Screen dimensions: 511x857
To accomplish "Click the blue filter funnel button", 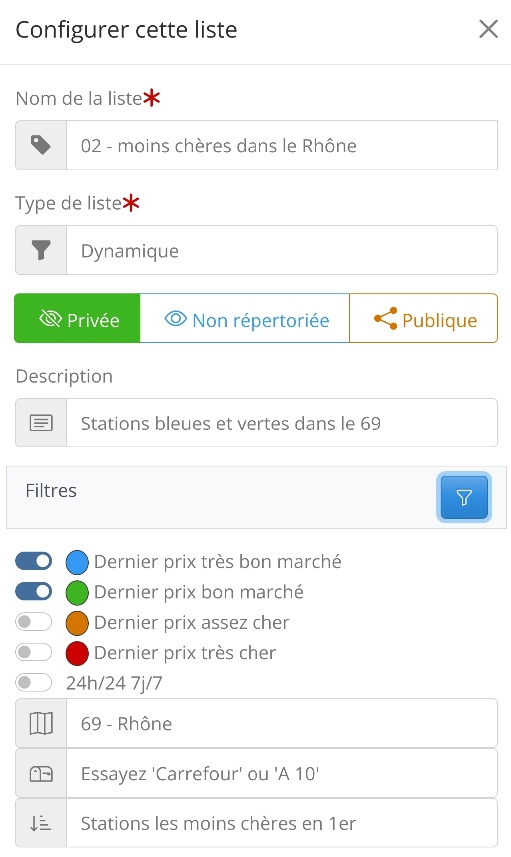I will point(464,497).
